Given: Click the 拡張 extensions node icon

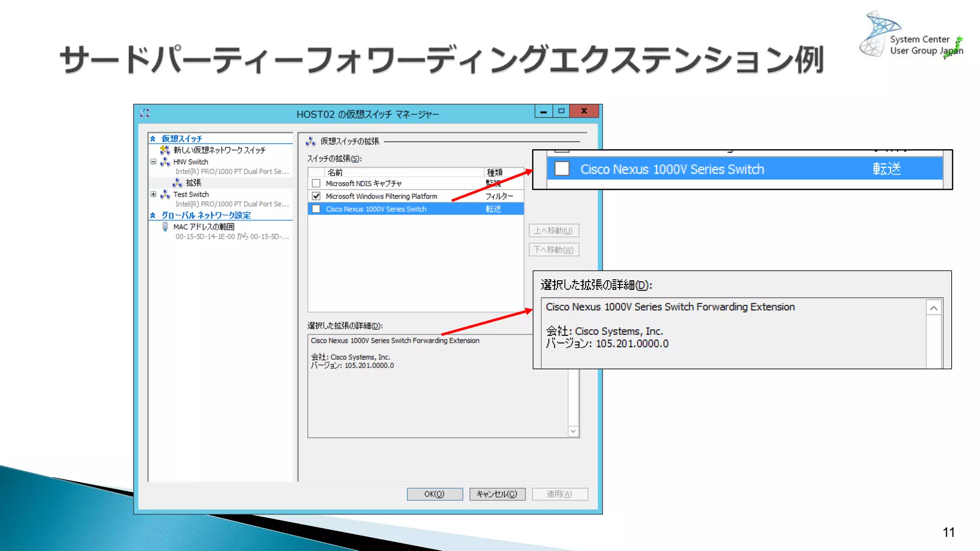Looking at the screenshot, I should (x=178, y=183).
